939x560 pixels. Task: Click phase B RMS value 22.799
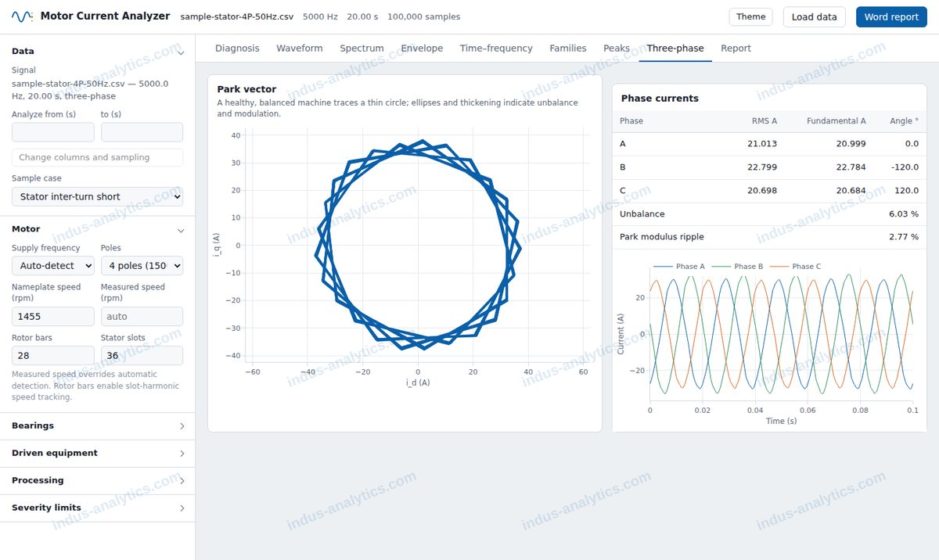click(x=762, y=167)
